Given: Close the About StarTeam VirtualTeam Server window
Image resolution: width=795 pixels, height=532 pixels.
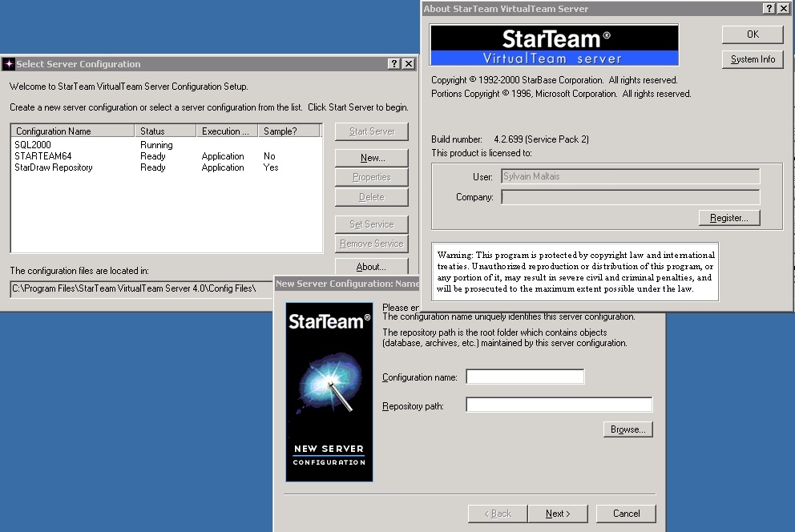Looking at the screenshot, I should (x=784, y=8).
